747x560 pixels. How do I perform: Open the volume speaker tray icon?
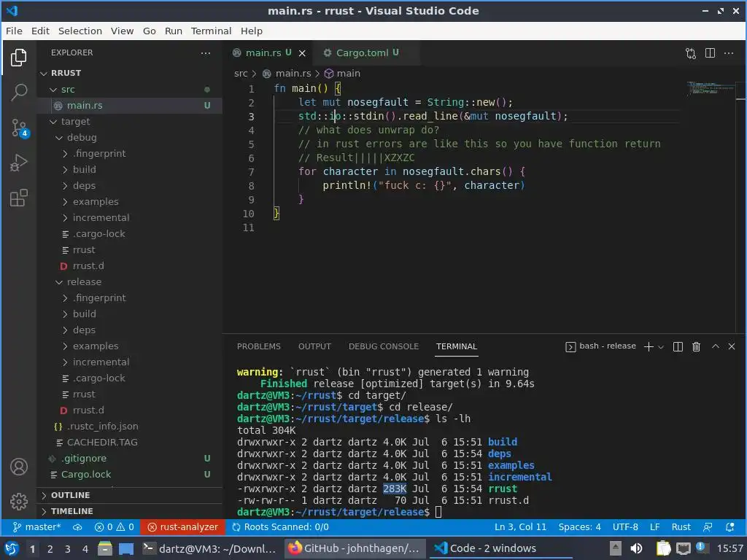(636, 548)
